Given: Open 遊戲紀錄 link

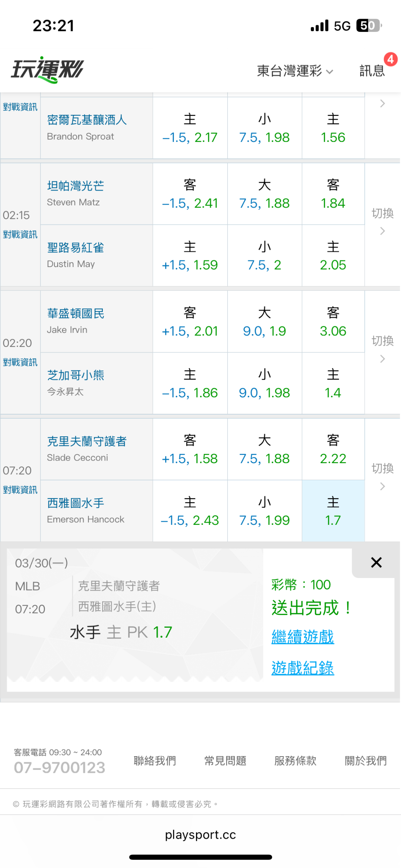Looking at the screenshot, I should 303,668.
